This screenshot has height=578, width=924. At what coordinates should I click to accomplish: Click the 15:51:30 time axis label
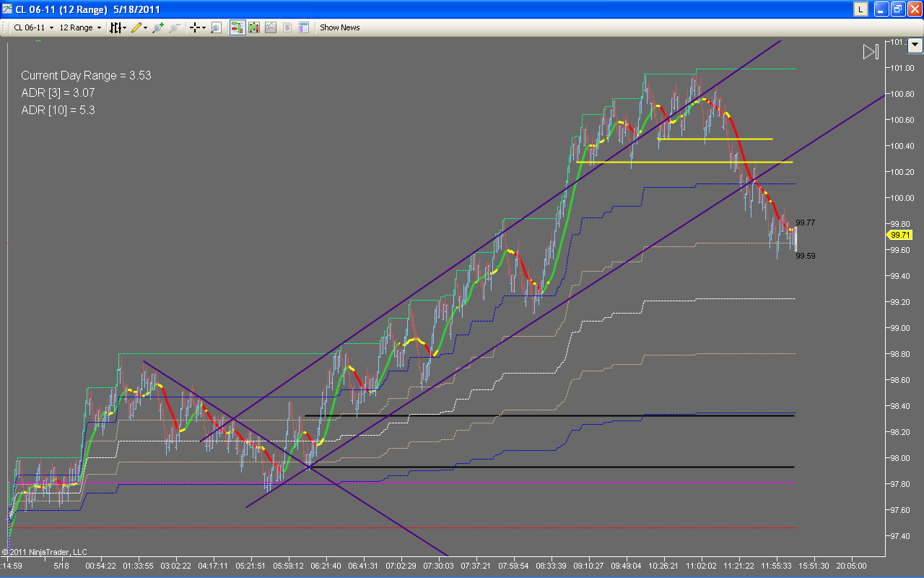point(814,566)
